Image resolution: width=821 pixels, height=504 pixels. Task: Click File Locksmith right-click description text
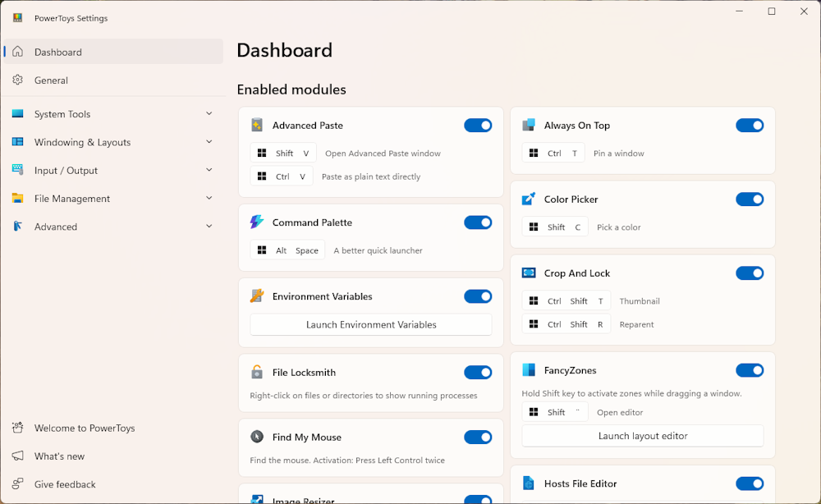(x=364, y=395)
